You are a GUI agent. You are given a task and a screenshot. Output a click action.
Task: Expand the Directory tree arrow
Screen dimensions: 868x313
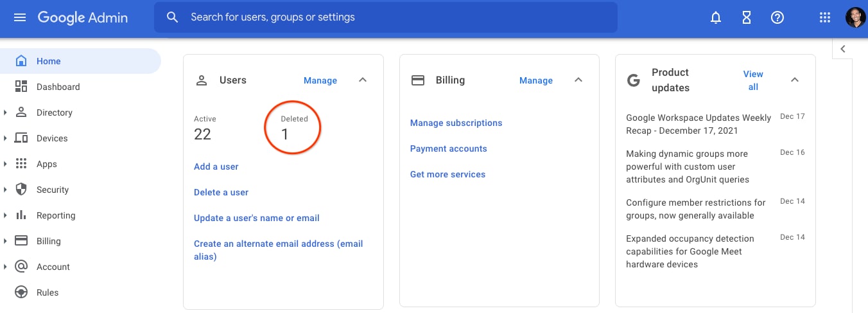pos(5,112)
